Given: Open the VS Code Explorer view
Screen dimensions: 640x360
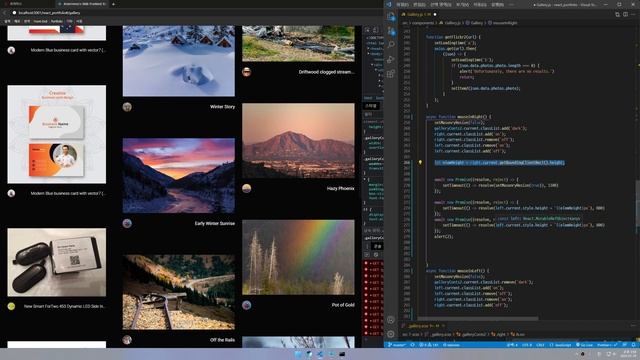Looking at the screenshot, I should coord(391,17).
